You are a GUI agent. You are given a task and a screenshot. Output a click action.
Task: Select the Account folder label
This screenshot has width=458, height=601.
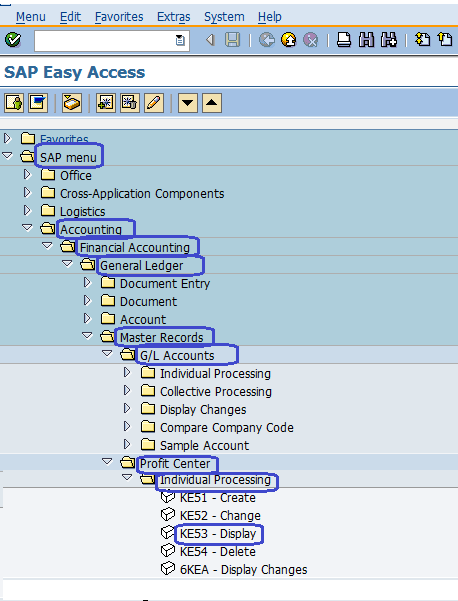[x=143, y=319]
